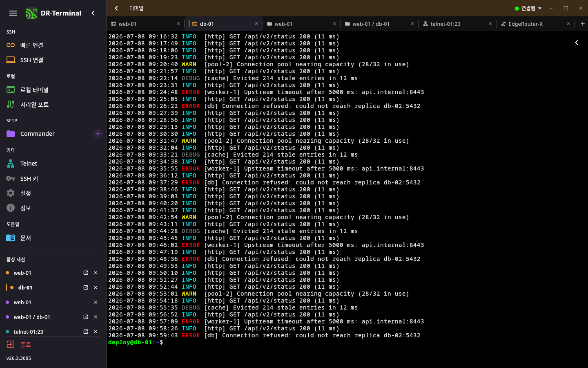Open 시리얼 포트
588x368 pixels.
[52, 105]
